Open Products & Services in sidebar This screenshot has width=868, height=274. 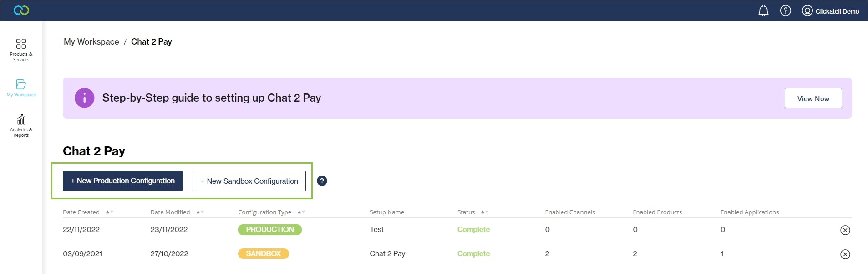click(21, 50)
